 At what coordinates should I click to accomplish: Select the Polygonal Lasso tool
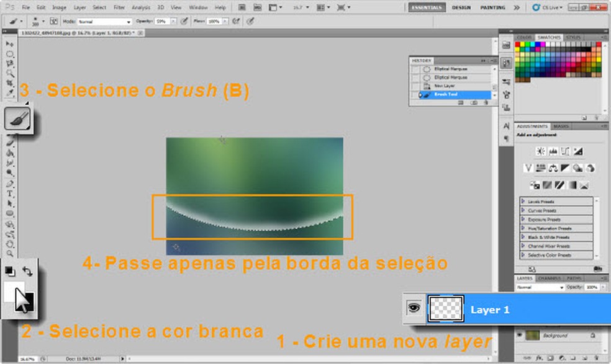click(x=10, y=63)
